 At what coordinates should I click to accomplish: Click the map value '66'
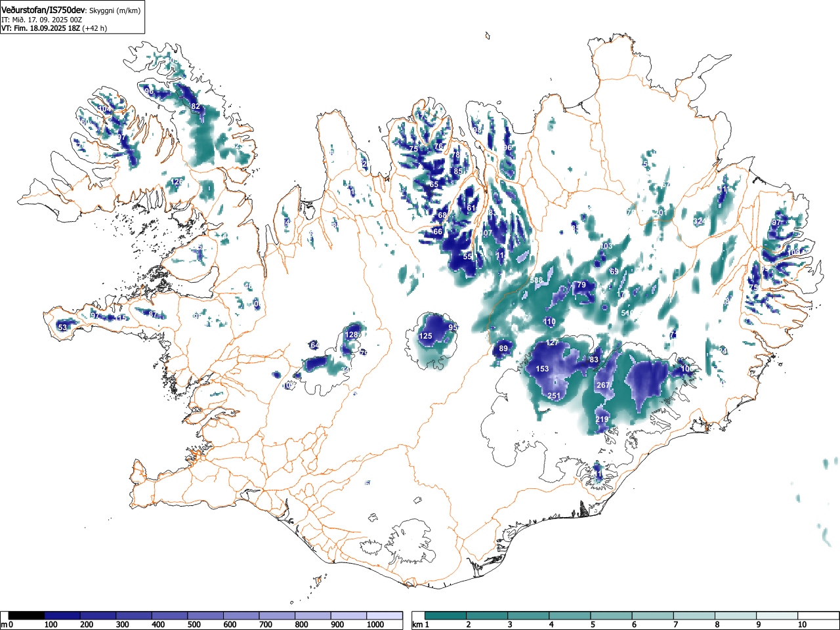click(x=438, y=232)
